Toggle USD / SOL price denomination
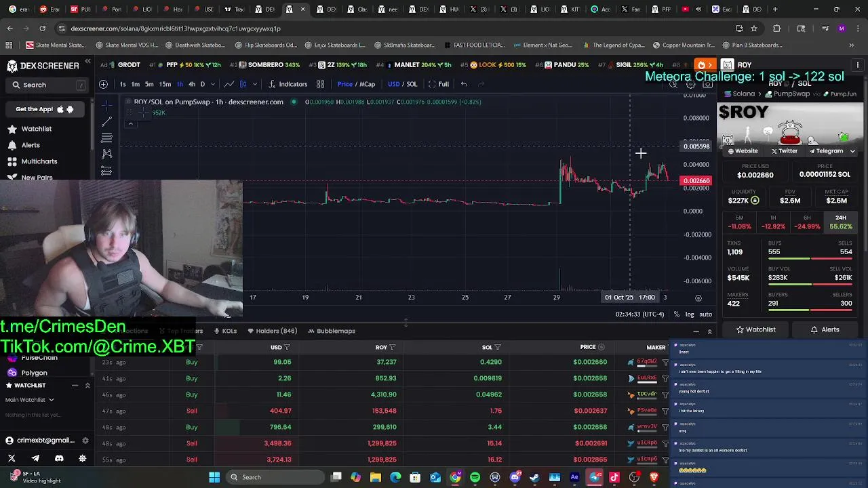Screen dimensions: 868x488 (402, 84)
